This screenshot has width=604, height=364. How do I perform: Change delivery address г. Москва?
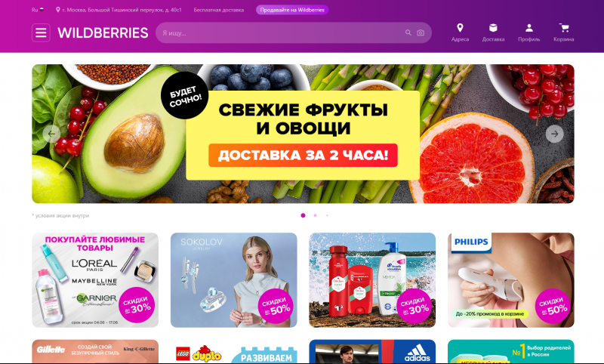(x=119, y=10)
